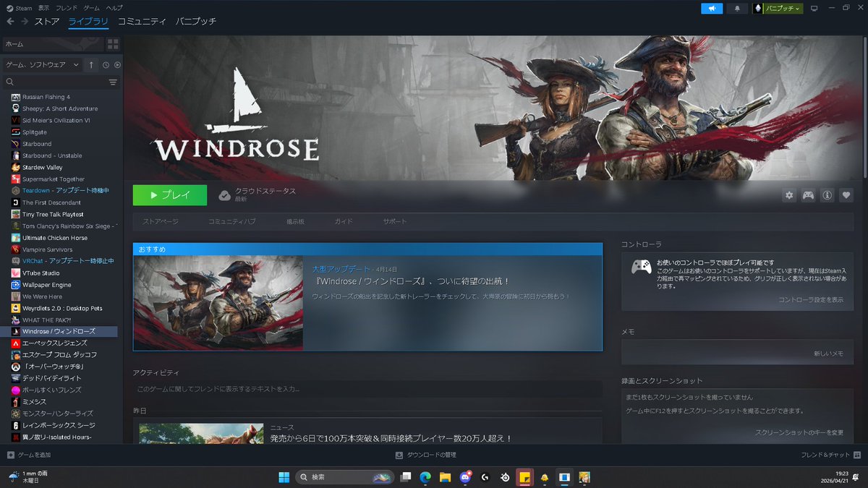Click the library sort-order up arrow

pos(91,65)
